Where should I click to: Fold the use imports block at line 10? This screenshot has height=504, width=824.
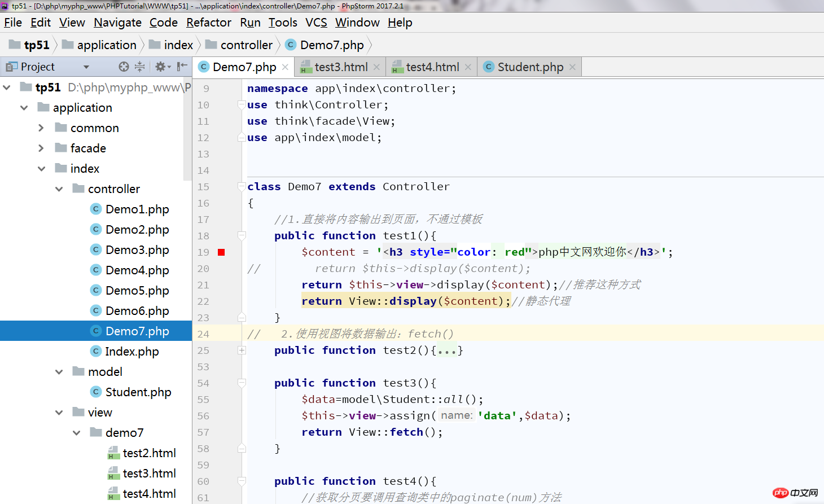tap(242, 105)
